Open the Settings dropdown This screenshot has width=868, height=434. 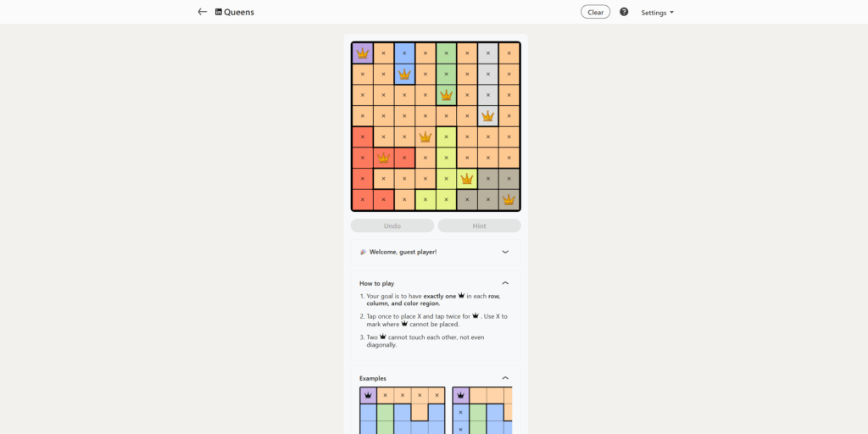[657, 13]
